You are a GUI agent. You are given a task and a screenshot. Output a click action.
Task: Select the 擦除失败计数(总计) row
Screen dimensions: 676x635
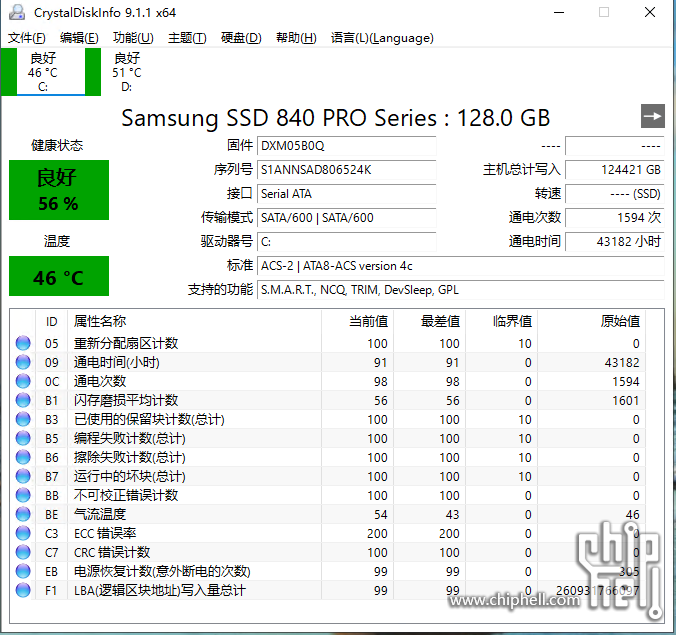click(328, 457)
